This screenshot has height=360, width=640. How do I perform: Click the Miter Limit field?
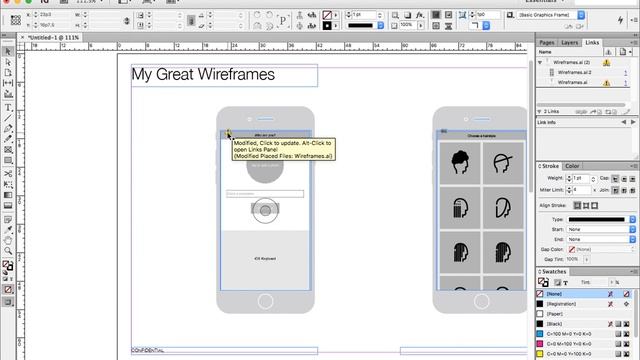coord(581,190)
